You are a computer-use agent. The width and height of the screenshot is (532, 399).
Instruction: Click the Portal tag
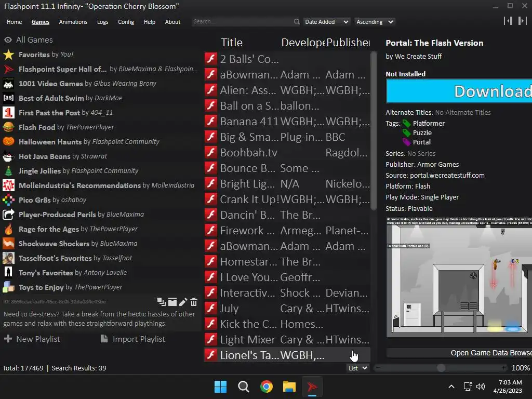422,142
